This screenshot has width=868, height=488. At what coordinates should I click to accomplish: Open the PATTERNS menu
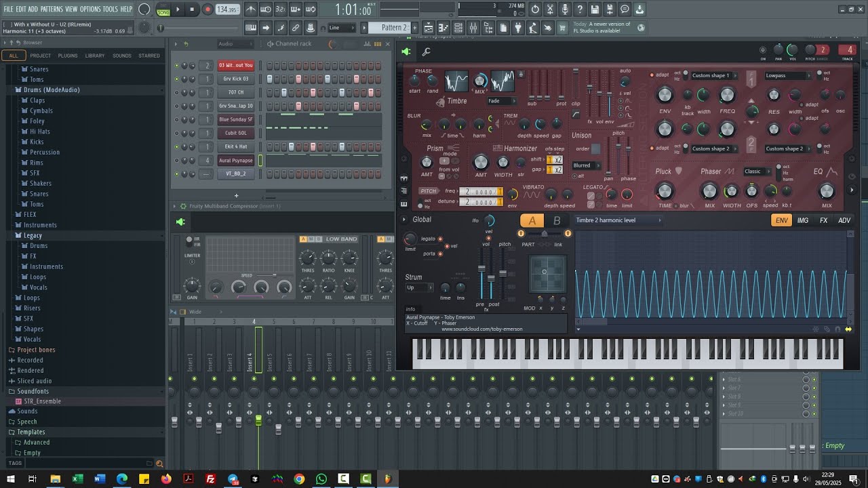52,9
